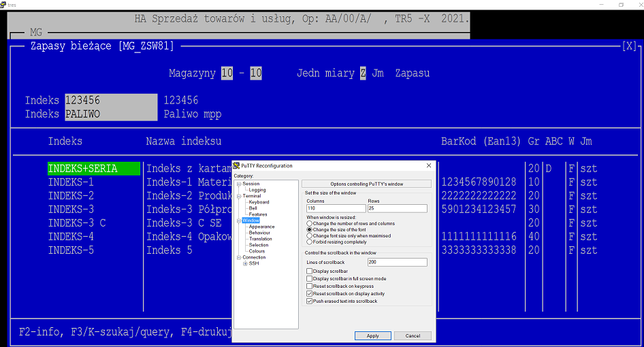644x347 pixels.
Task: Click barcode 3333333333338
Action: tap(479, 250)
